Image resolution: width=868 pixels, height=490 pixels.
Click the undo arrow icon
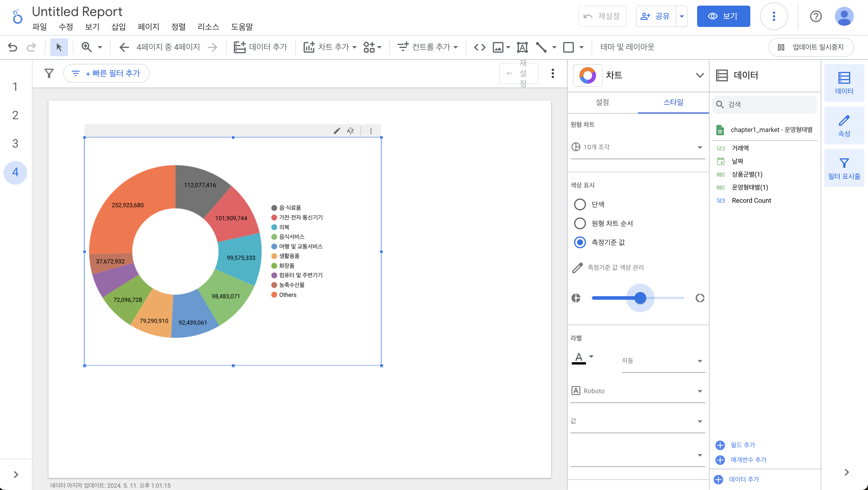point(12,47)
